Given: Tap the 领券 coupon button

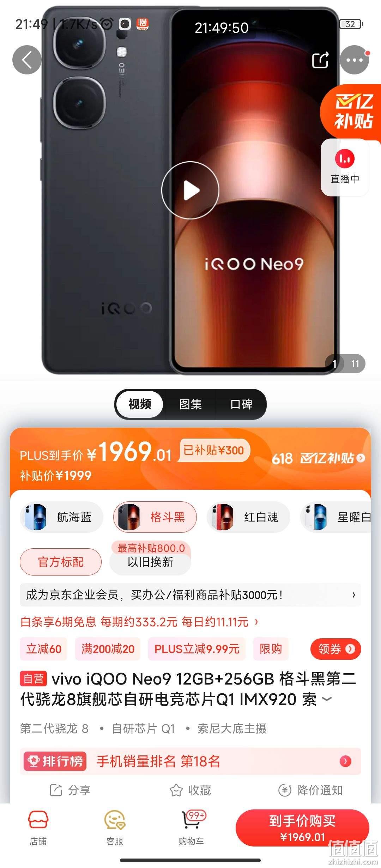Looking at the screenshot, I should coord(335,649).
